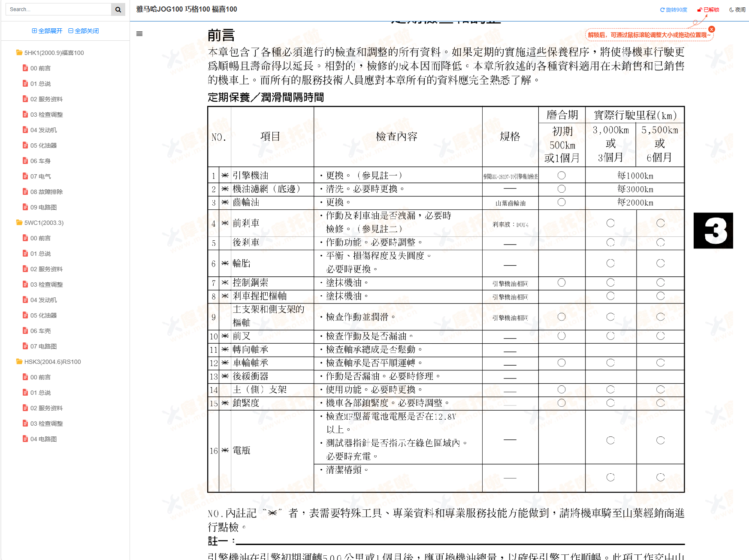Click the 每3000km cell
The height and width of the screenshot is (560, 749).
[635, 189]
